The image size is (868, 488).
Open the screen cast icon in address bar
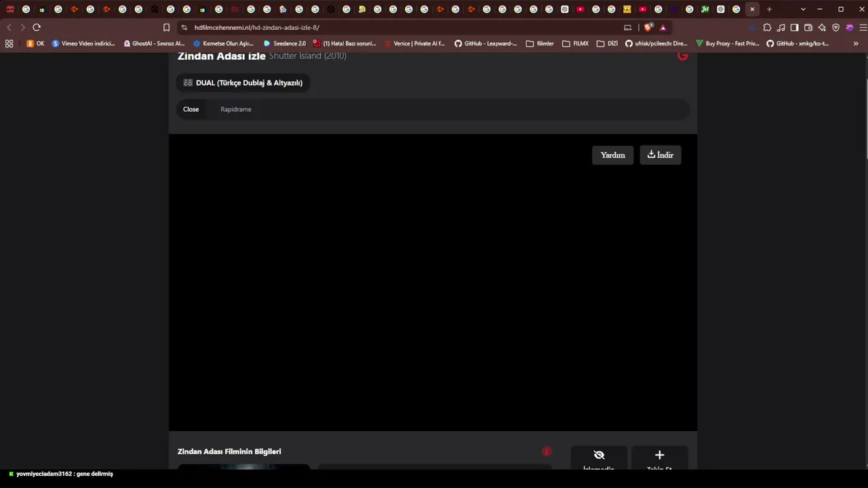pos(627,28)
